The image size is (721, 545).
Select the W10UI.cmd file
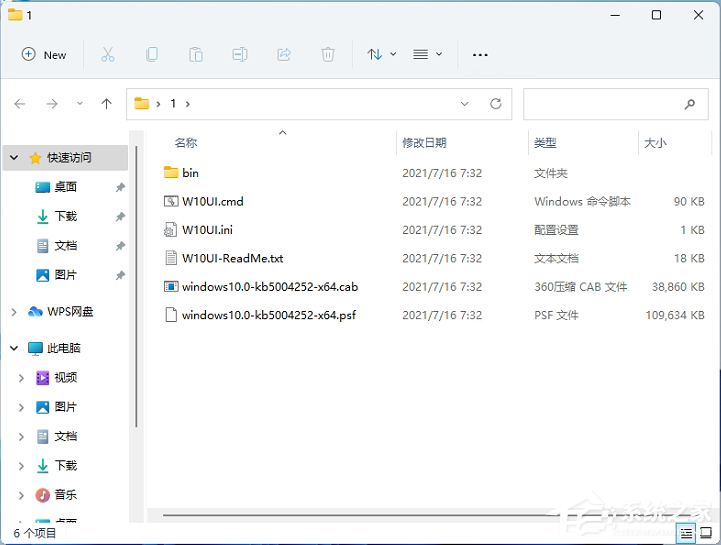click(x=212, y=201)
